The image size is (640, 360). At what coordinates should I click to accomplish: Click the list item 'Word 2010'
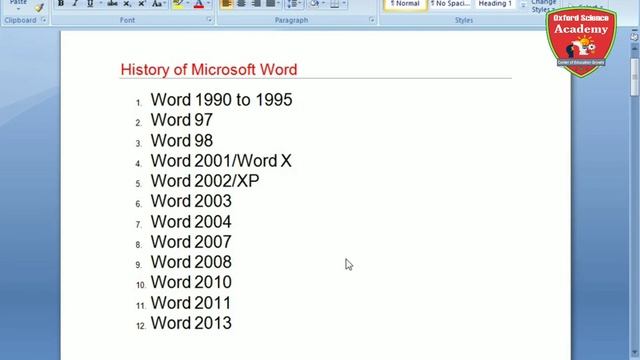191,282
